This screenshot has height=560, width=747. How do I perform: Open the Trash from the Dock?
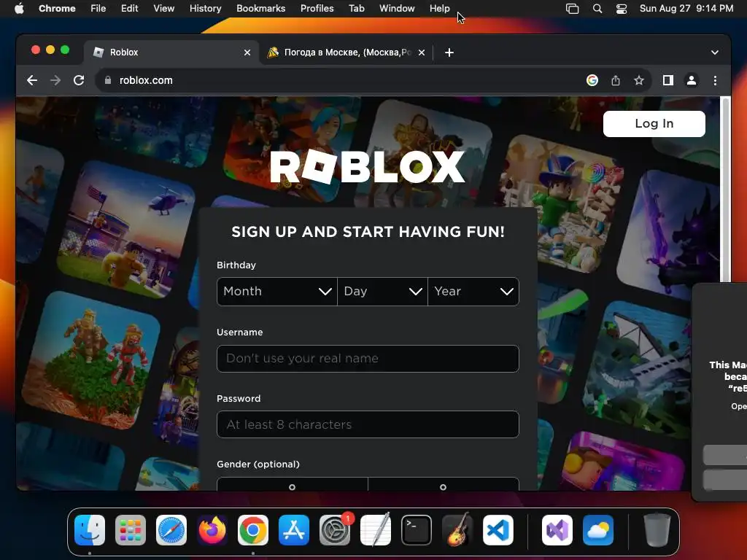point(657,530)
